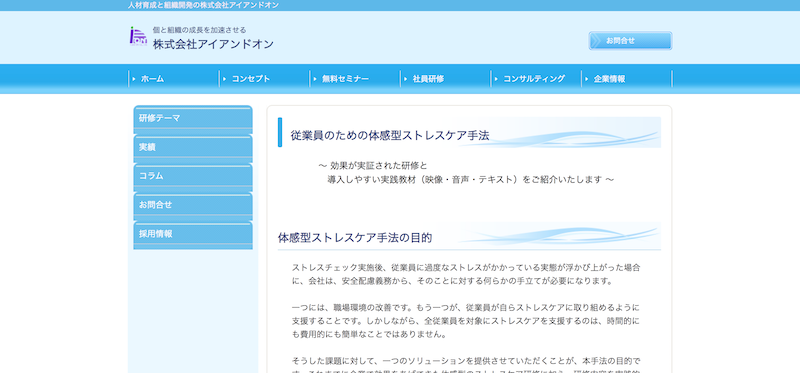Go to ホーム in navigation bar
800x373 pixels.
pyautogui.click(x=153, y=79)
